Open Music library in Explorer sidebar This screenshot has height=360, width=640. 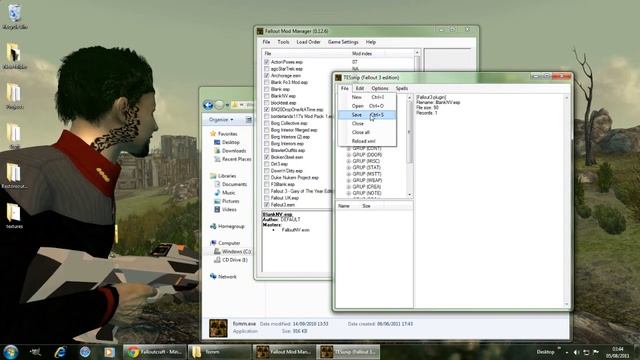pos(224,193)
